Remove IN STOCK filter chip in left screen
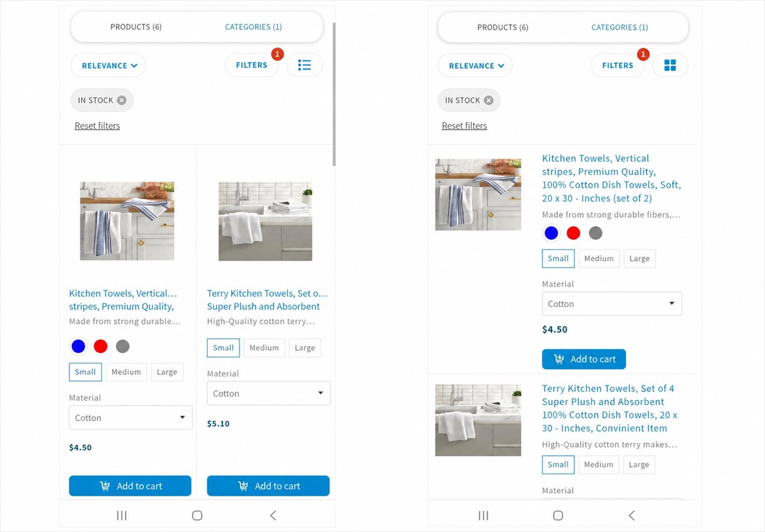The height and width of the screenshot is (532, 765). point(122,100)
